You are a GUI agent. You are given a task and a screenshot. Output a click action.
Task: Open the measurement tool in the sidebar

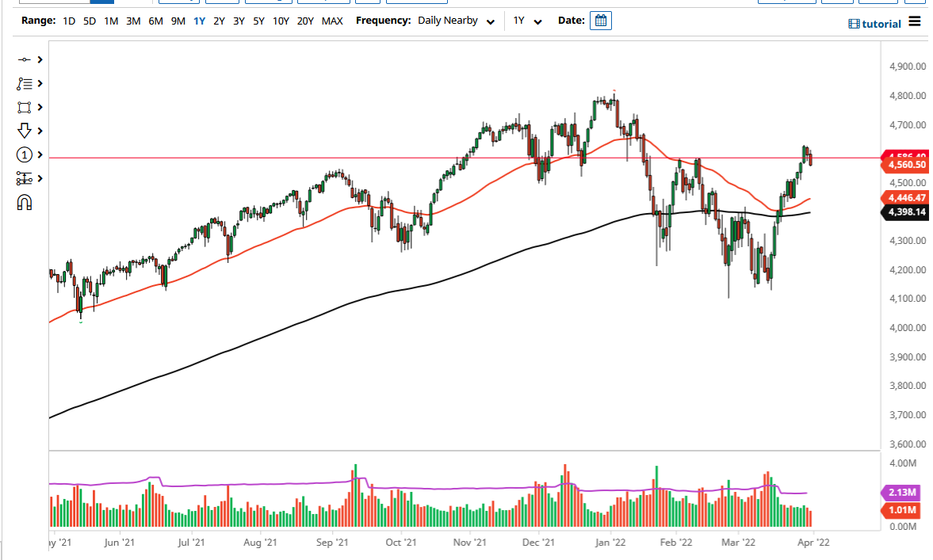(x=24, y=178)
